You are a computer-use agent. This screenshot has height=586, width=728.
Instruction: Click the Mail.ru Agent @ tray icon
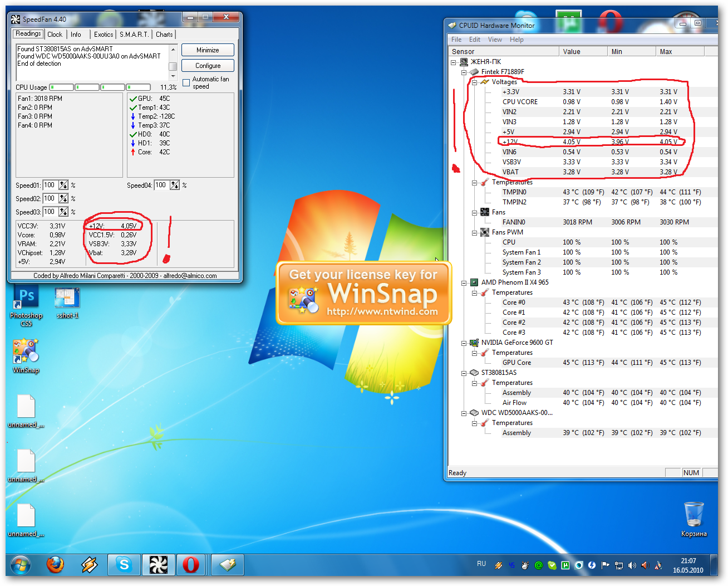click(539, 565)
